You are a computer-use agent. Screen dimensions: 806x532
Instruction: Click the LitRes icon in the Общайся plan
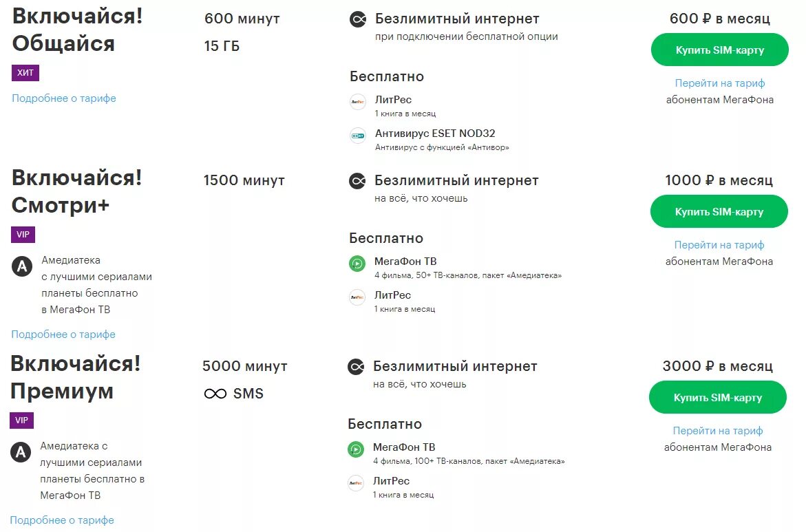tap(358, 102)
